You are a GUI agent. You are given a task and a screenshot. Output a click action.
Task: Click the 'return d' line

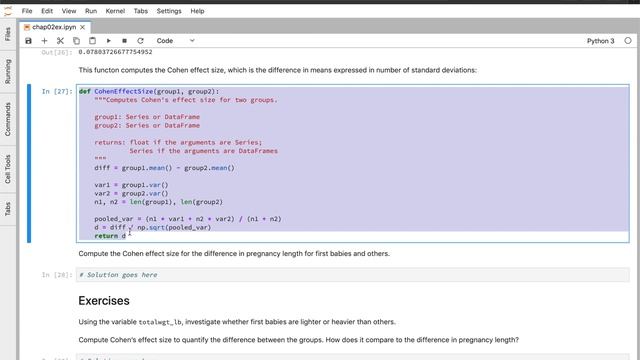pos(110,236)
